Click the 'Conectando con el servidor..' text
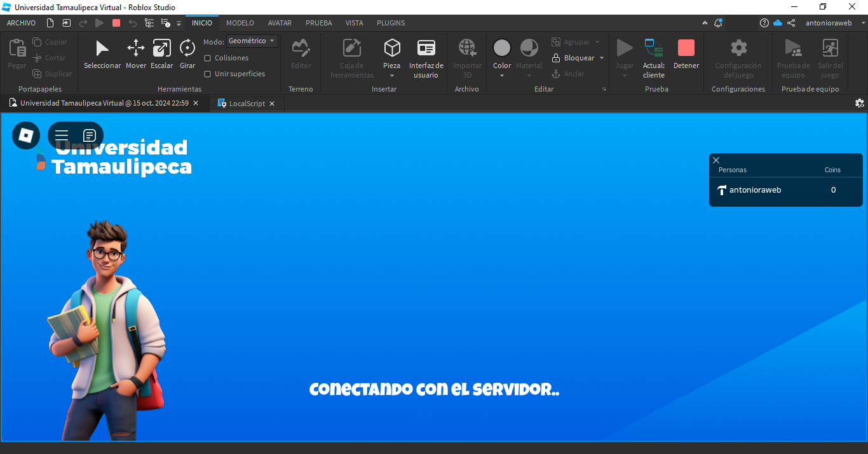 [434, 390]
